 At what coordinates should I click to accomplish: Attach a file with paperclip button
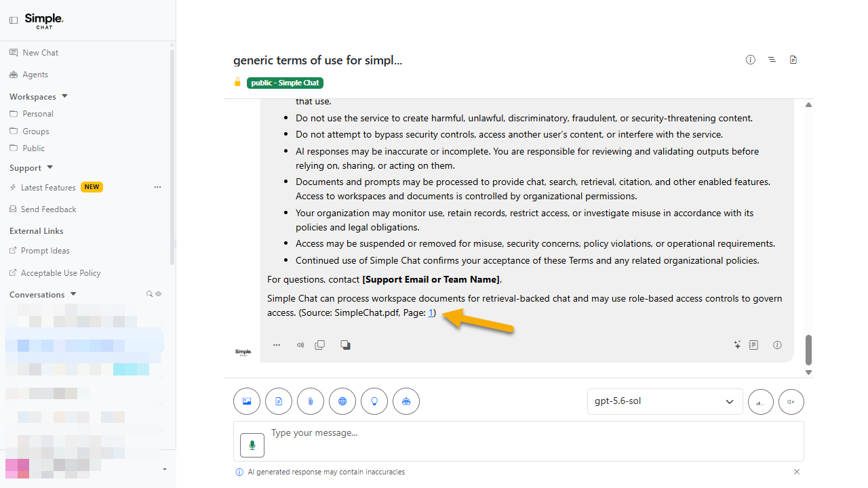pos(311,401)
